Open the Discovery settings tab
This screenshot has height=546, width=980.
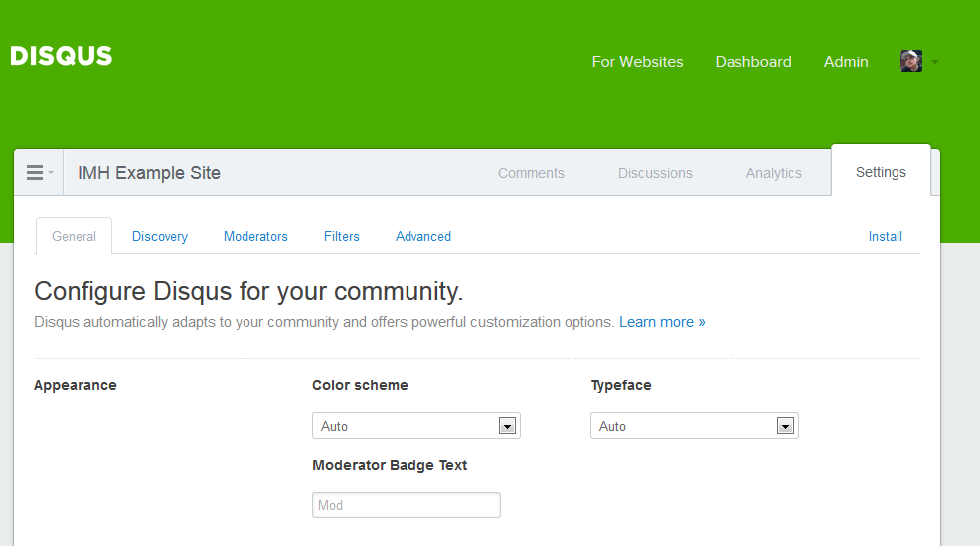[x=160, y=236]
